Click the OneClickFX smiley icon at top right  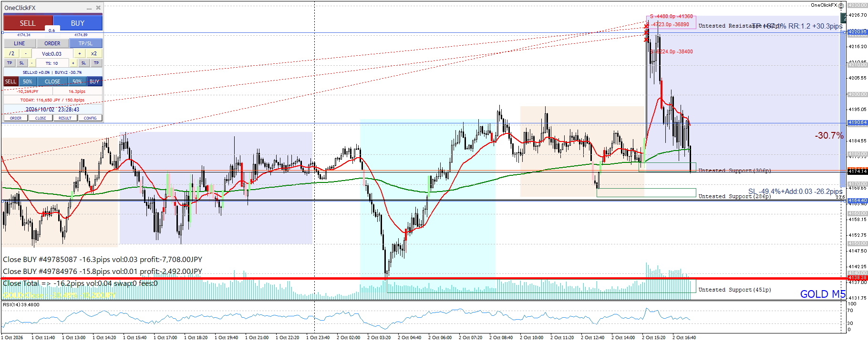click(841, 5)
